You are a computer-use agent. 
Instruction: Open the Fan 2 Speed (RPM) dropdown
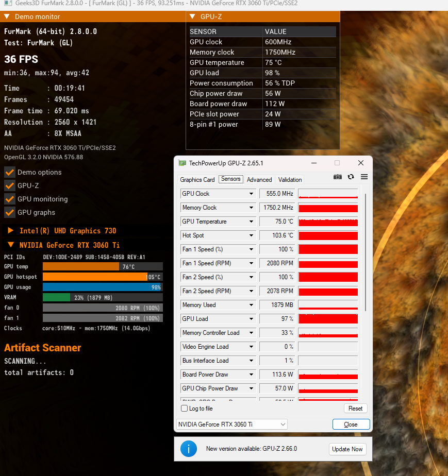point(251,291)
